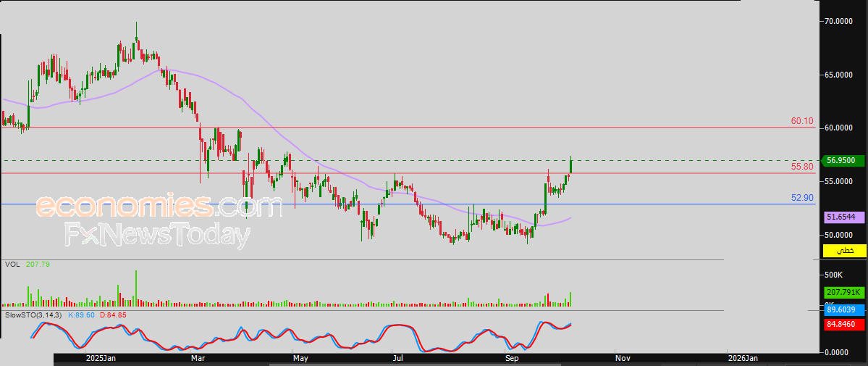Click the 65.0000 price axis label
Image resolution: width=868 pixels, height=366 pixels.
[x=838, y=75]
